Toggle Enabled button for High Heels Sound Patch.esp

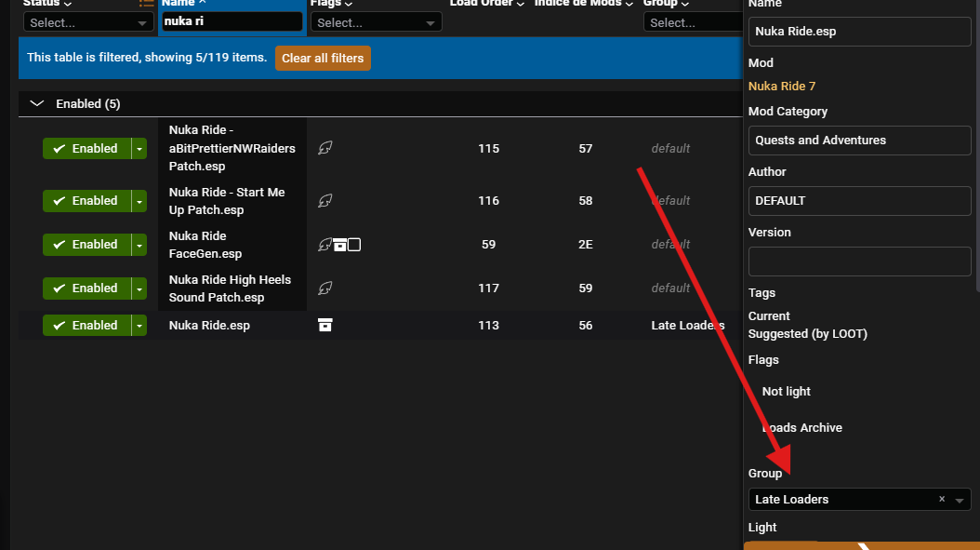86,288
